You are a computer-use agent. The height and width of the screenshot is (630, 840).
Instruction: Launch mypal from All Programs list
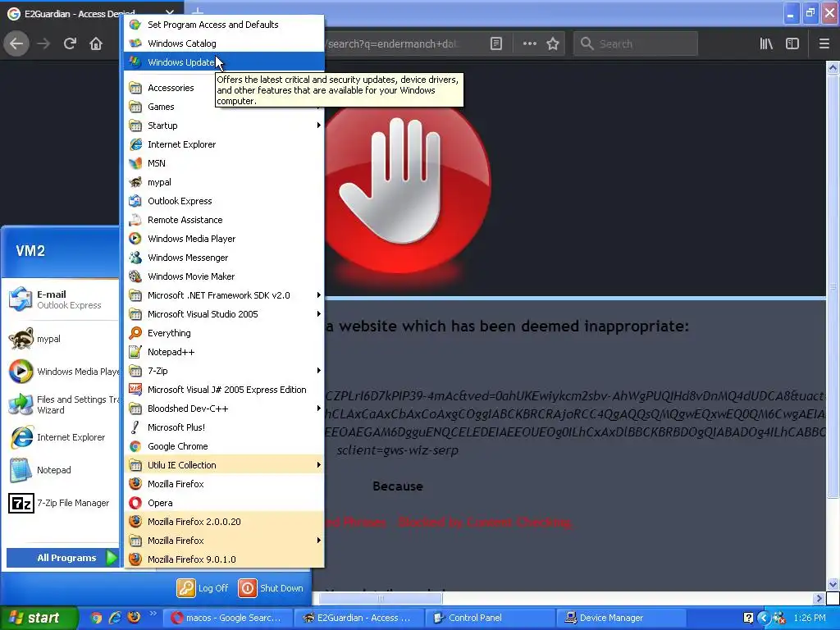click(x=224, y=182)
